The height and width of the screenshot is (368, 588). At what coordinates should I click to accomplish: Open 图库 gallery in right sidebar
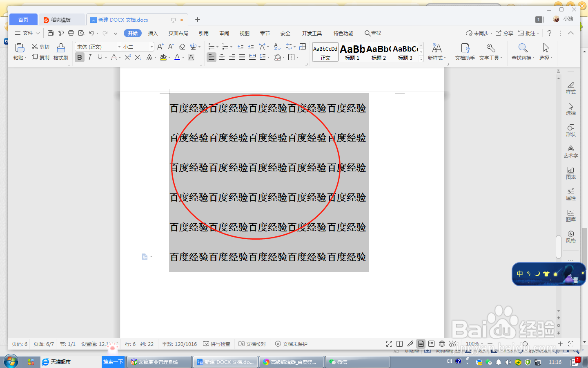pyautogui.click(x=571, y=215)
